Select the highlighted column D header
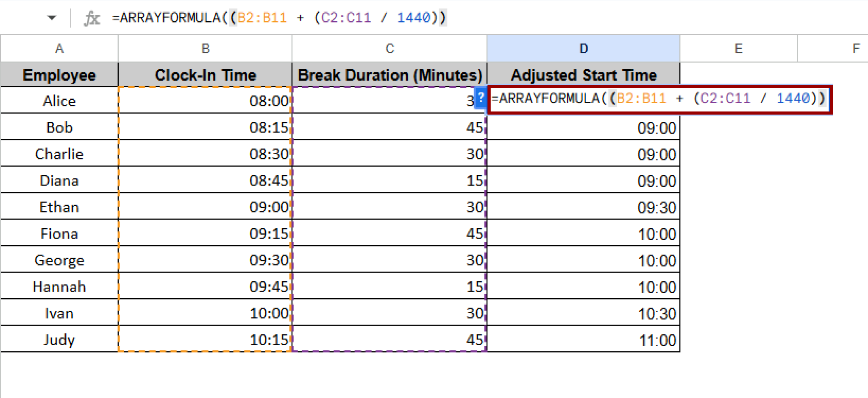Screen dimensions: 868x398 point(583,49)
